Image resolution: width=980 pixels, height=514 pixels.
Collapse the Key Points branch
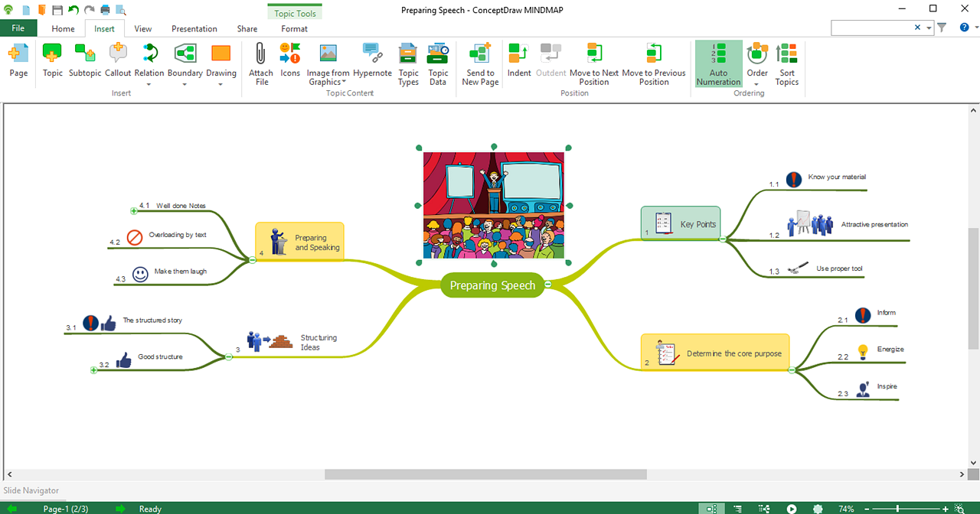click(722, 239)
